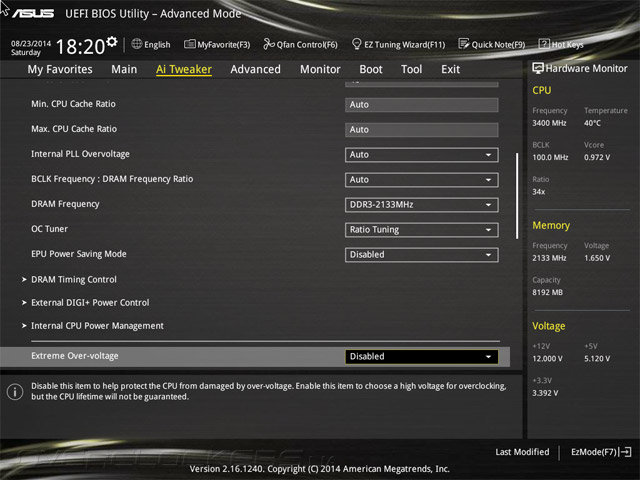Open the DRAM Frequency dropdown
The image size is (640, 480).
coord(422,204)
